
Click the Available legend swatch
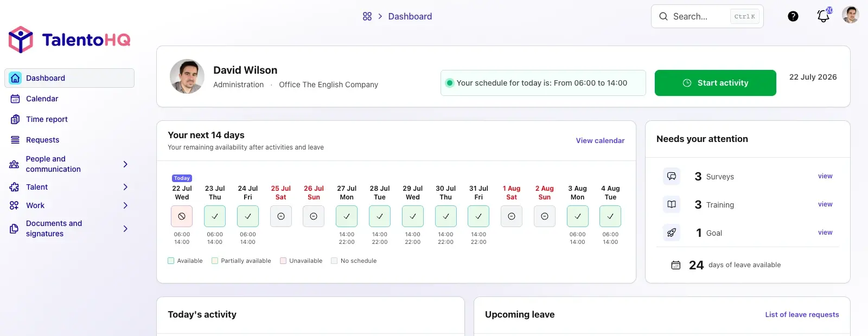click(171, 261)
